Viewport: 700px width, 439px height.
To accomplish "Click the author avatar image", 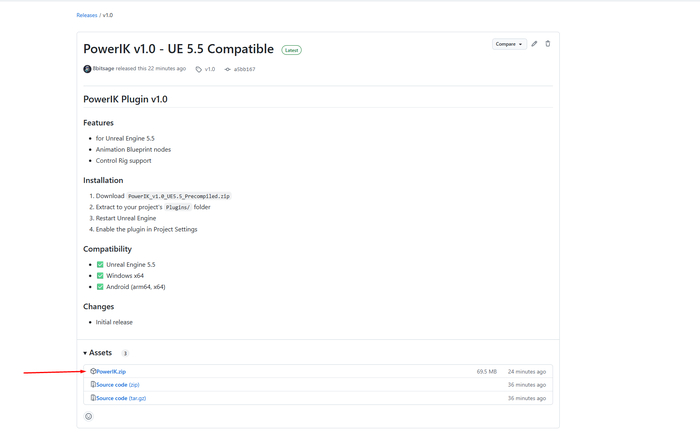I will [x=88, y=69].
